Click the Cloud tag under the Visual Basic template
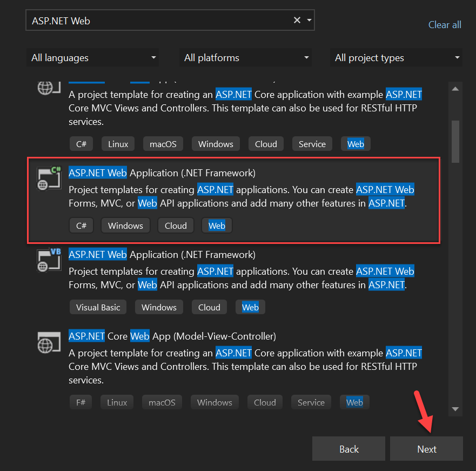The height and width of the screenshot is (471, 476). 209,307
